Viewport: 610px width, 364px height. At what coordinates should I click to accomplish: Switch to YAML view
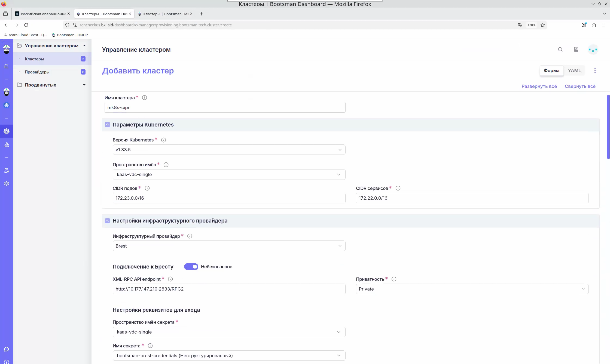coord(574,70)
